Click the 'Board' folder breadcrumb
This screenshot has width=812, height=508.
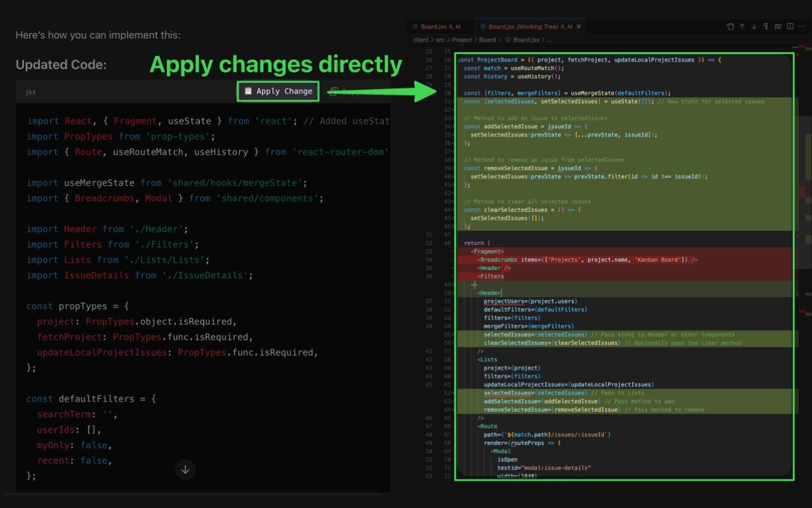pos(487,39)
